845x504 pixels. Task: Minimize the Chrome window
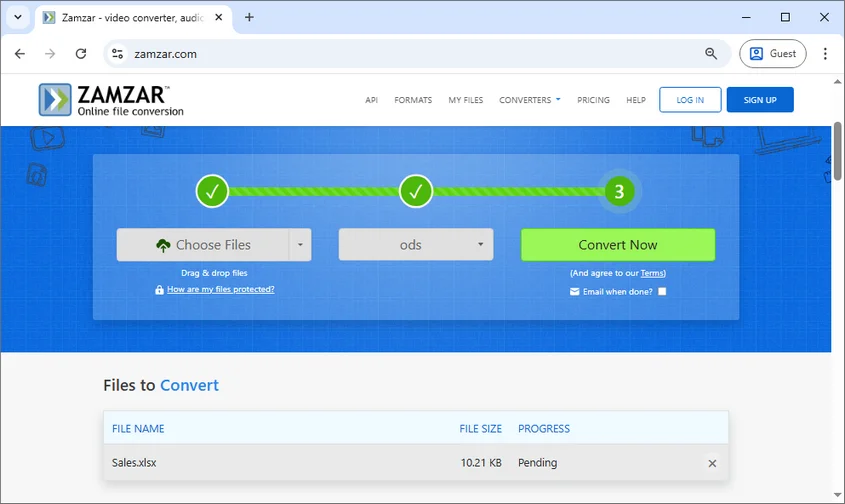pos(746,17)
